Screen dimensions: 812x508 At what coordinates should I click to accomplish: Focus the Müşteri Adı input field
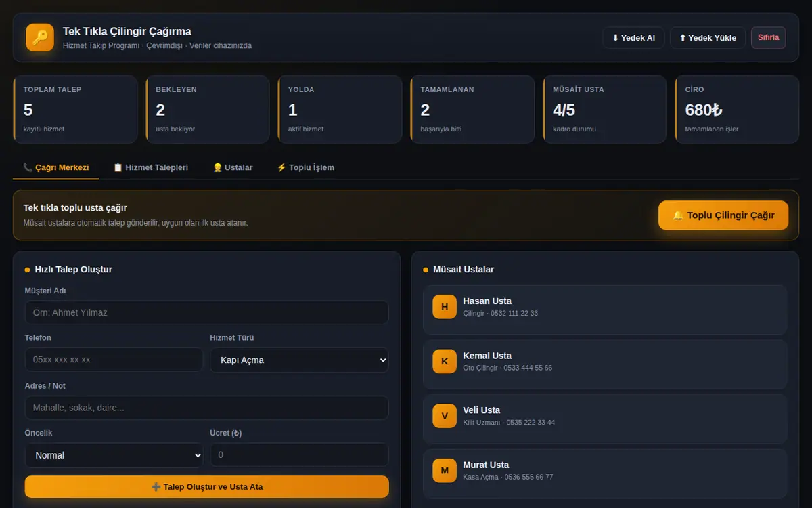click(207, 312)
